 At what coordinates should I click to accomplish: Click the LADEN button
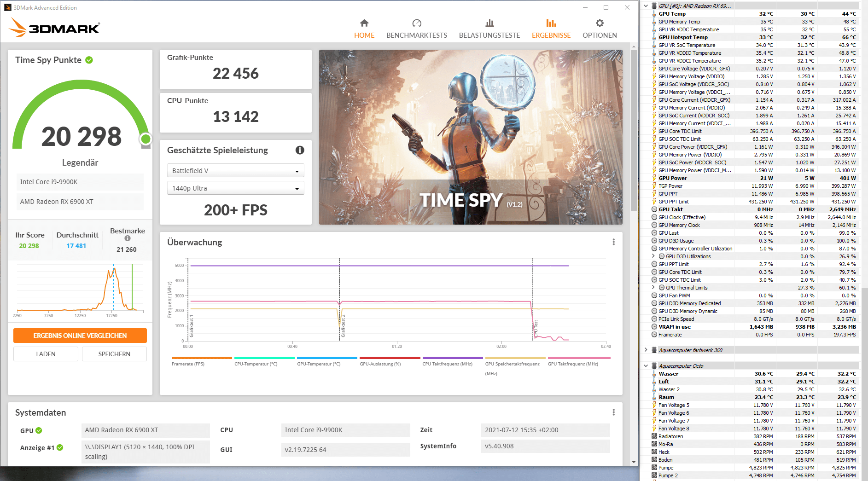click(x=46, y=354)
